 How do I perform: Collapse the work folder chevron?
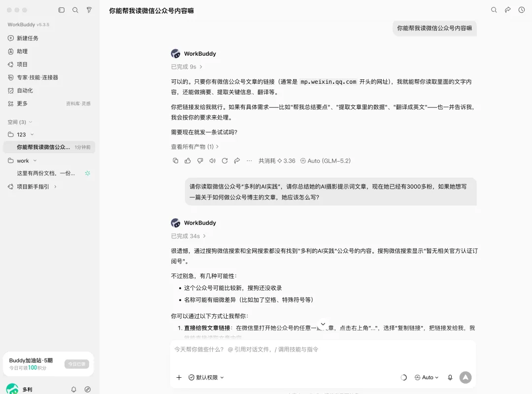35,161
